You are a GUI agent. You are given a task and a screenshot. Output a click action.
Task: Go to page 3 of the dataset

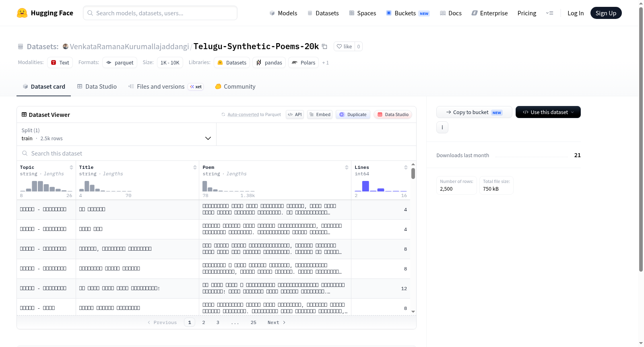tap(218, 322)
